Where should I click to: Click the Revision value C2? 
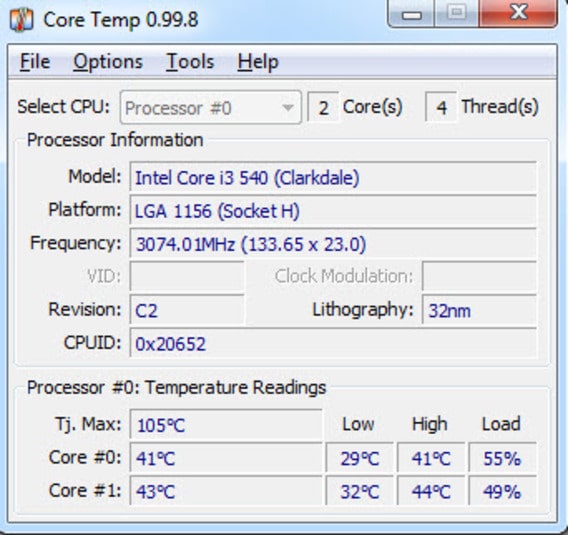coord(187,310)
